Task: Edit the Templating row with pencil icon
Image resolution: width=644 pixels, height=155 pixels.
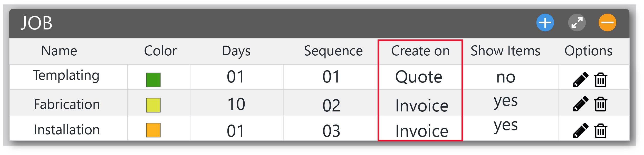Action: (x=581, y=80)
